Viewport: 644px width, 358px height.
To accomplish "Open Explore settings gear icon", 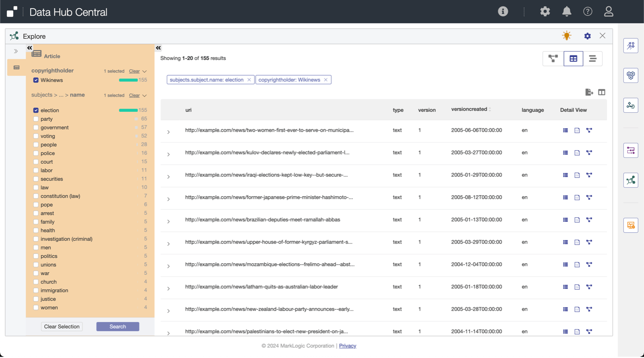I will [x=587, y=36].
